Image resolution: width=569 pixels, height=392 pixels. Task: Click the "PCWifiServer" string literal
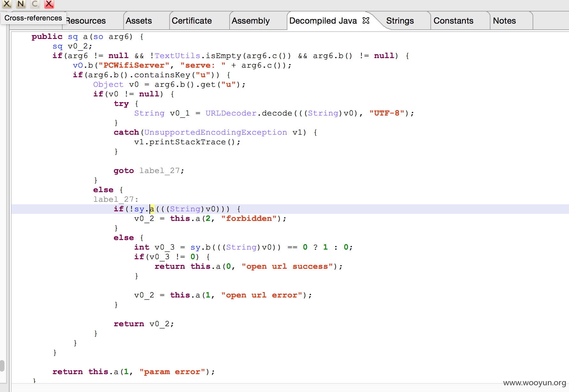click(x=134, y=65)
